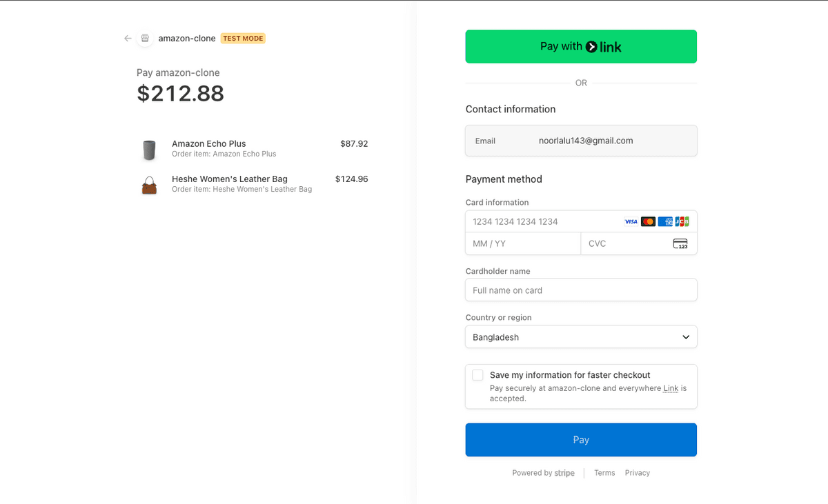This screenshot has width=828, height=504.
Task: Click the American Express icon
Action: pyautogui.click(x=665, y=222)
